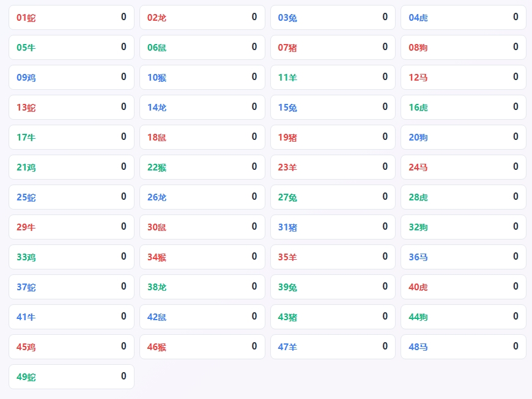Image resolution: width=532 pixels, height=399 pixels.
Task: Select the 30鼠 number card
Action: (202, 227)
